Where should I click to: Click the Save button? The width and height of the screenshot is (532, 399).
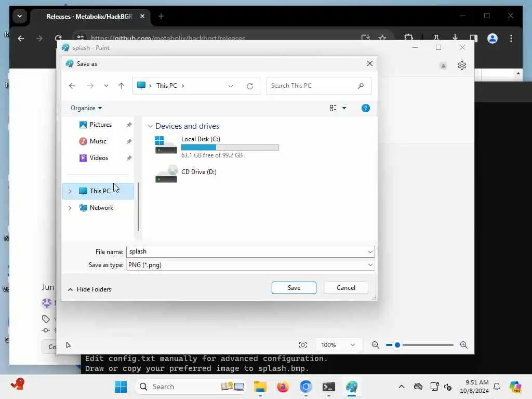294,288
